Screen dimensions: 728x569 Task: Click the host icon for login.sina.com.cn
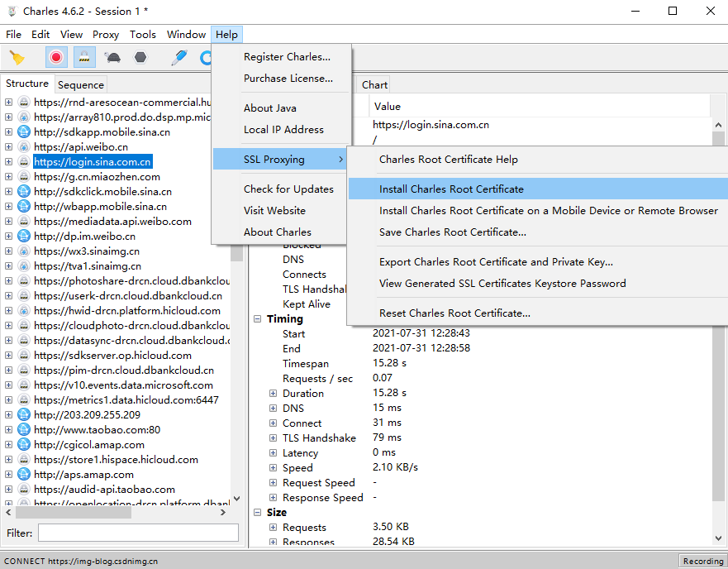click(x=24, y=162)
